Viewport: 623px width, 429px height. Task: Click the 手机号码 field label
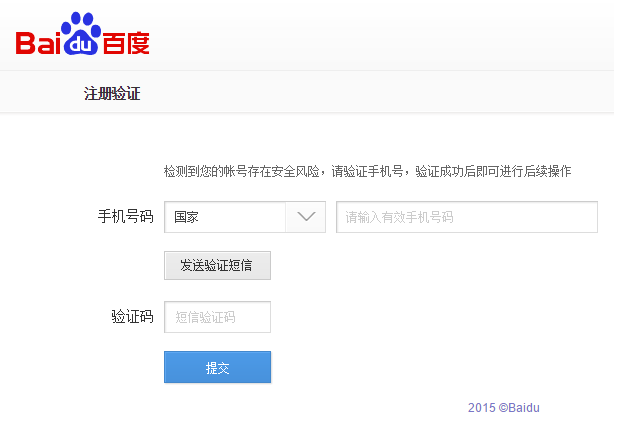pyautogui.click(x=125, y=217)
